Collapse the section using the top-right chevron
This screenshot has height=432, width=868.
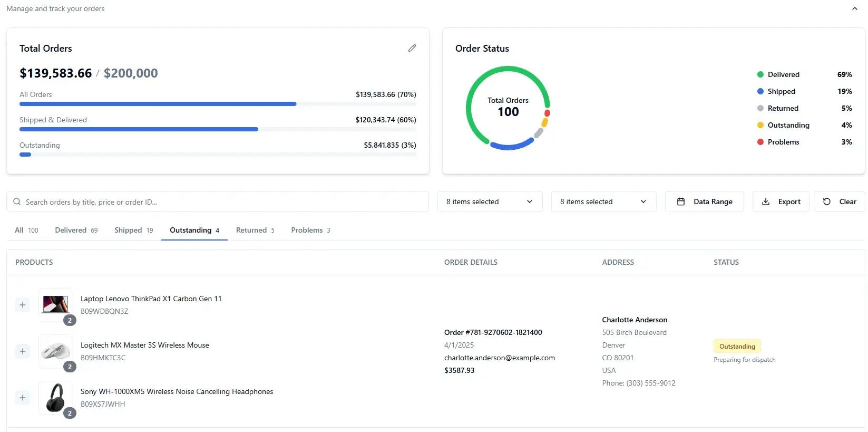point(854,8)
